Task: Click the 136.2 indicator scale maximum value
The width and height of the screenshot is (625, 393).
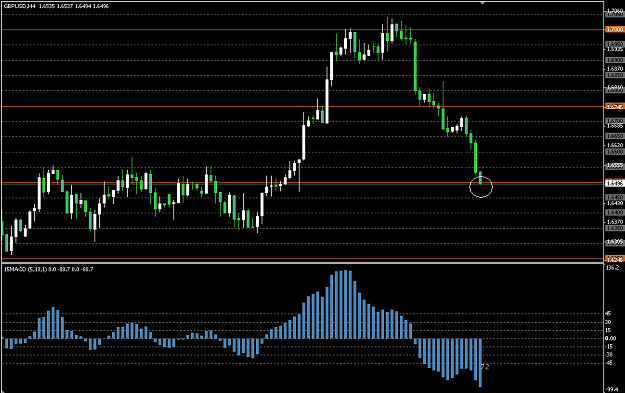Action: coord(612,268)
